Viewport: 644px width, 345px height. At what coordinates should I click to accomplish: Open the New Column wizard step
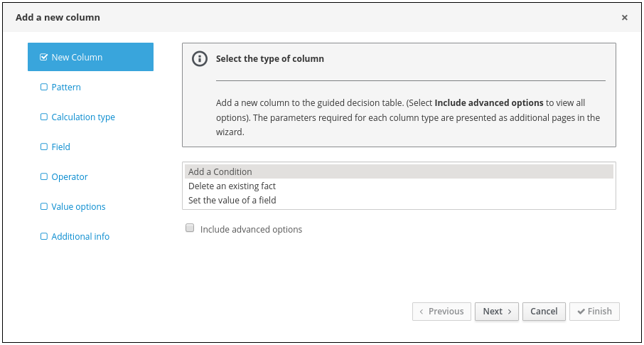coord(77,58)
